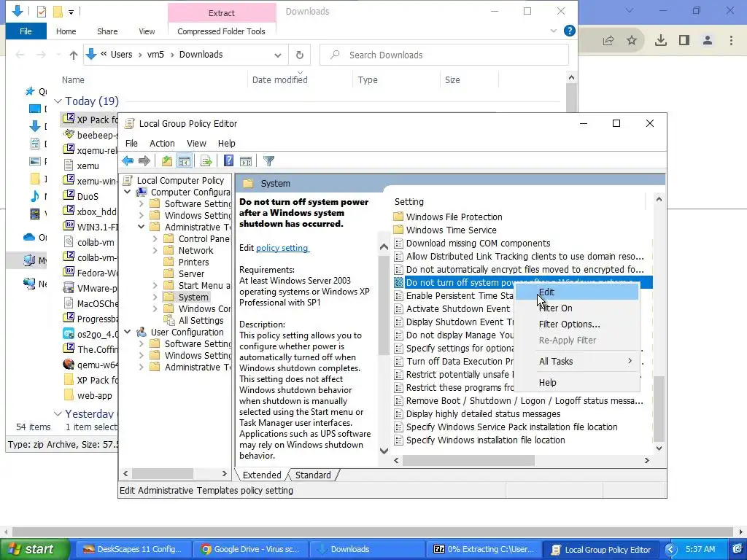The width and height of the screenshot is (747, 560).
Task: Click the browser profile avatar icon
Action: click(708, 41)
